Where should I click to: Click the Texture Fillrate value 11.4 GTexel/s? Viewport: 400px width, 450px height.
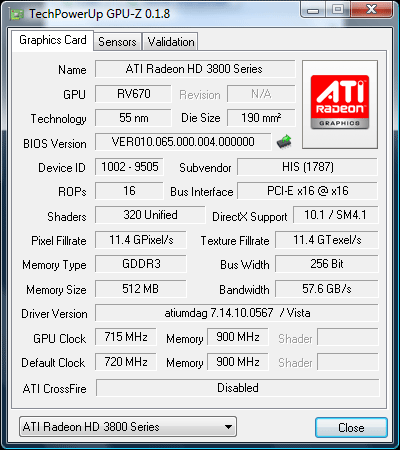[x=327, y=240]
